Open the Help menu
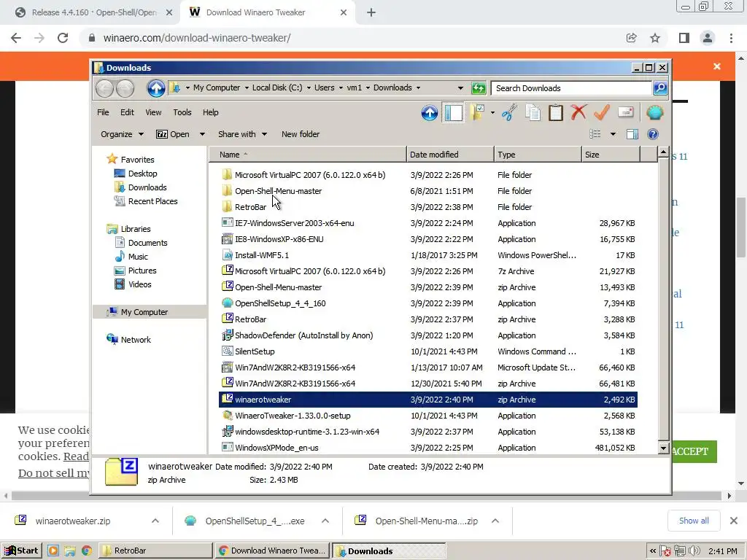 [211, 112]
